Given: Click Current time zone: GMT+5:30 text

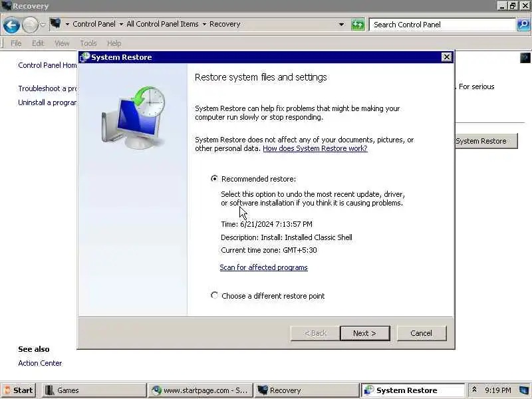Looking at the screenshot, I should coord(269,251).
